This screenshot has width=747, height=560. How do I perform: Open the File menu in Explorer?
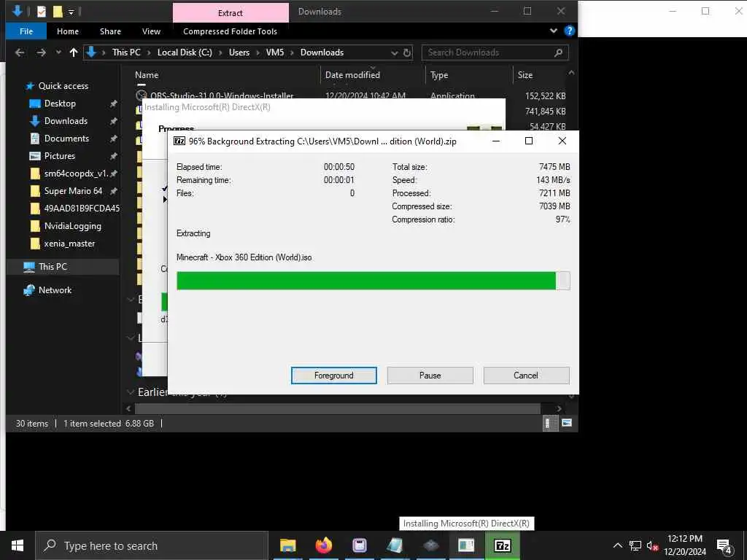26,31
